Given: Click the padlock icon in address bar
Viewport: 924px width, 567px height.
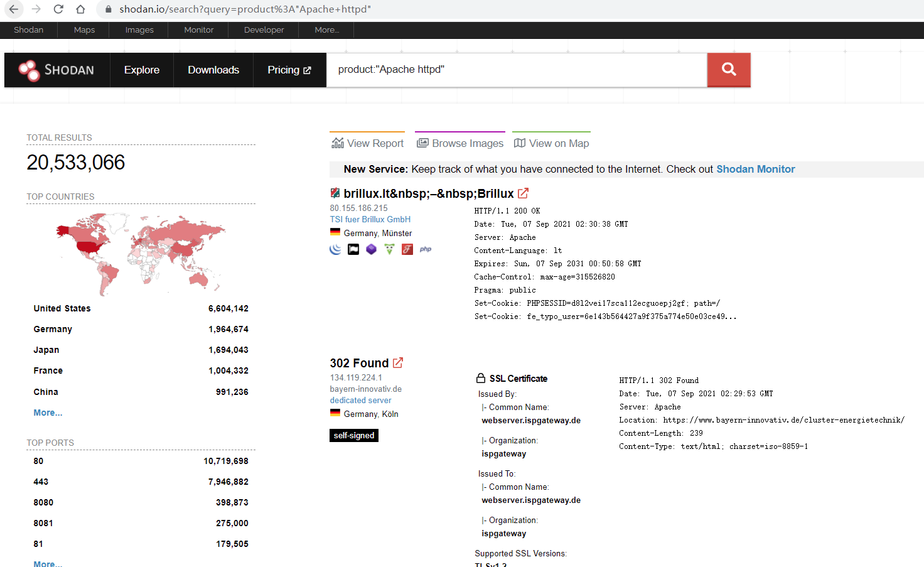Looking at the screenshot, I should click(108, 9).
